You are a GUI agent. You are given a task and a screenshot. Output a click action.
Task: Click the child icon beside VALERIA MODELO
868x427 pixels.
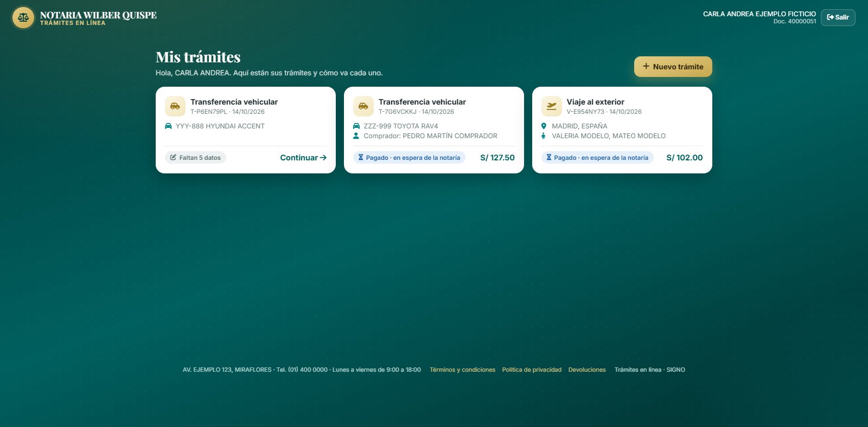click(544, 136)
